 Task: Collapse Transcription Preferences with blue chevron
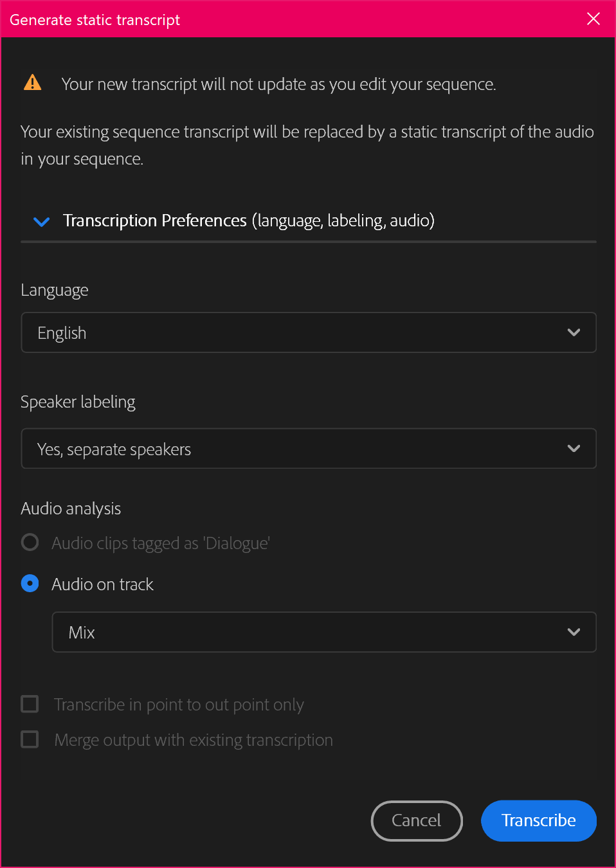pyautogui.click(x=41, y=222)
